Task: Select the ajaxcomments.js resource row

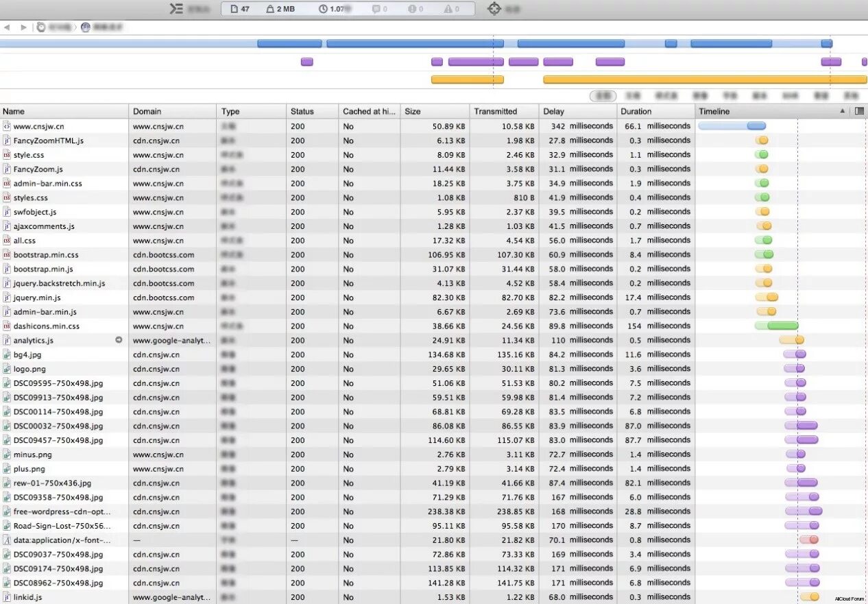Action: [x=434, y=226]
